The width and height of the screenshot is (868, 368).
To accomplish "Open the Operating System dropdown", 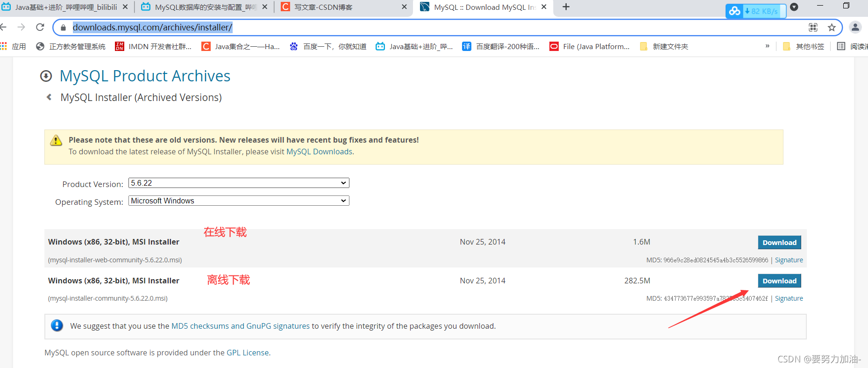I will [239, 201].
